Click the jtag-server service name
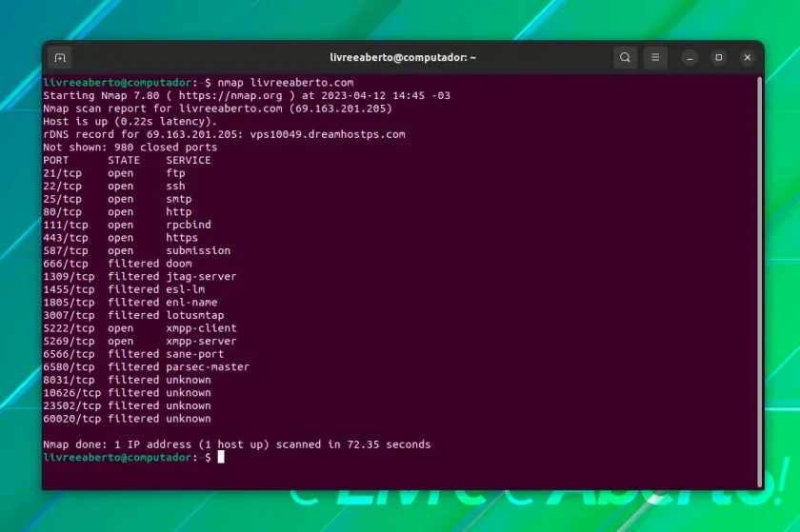800x532 pixels. (201, 276)
